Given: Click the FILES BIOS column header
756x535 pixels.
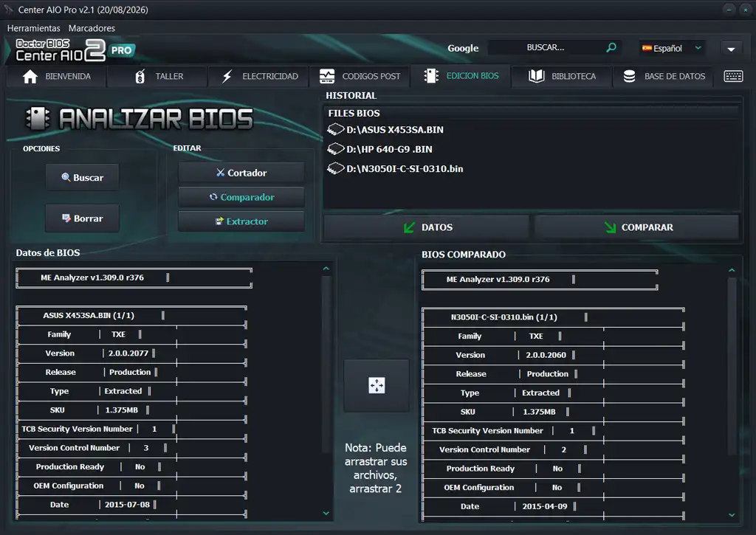Looking at the screenshot, I should tap(354, 113).
